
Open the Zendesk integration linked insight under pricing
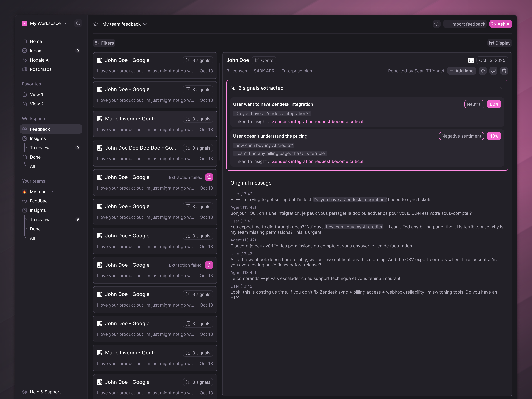coord(317,161)
